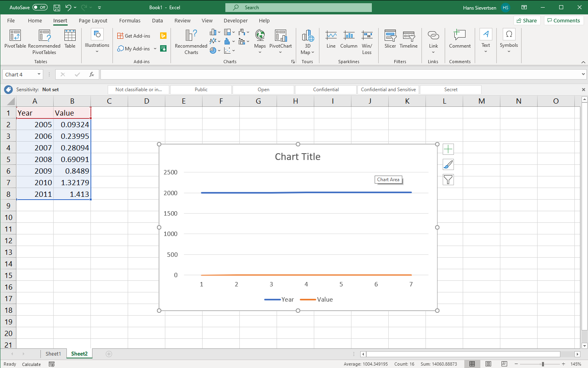Insert a Timeline filter
This screenshot has width=588, height=368.
pyautogui.click(x=409, y=39)
